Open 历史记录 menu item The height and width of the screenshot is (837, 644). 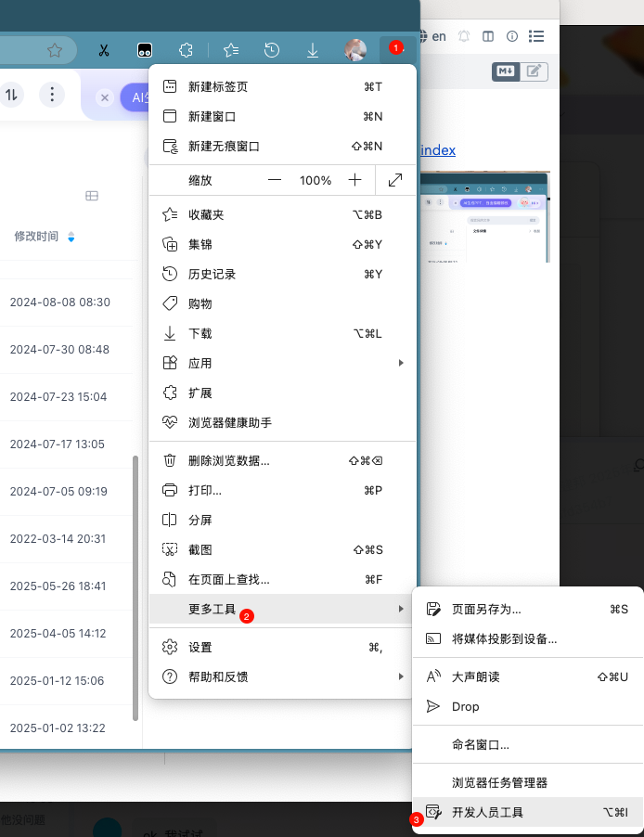coord(282,275)
